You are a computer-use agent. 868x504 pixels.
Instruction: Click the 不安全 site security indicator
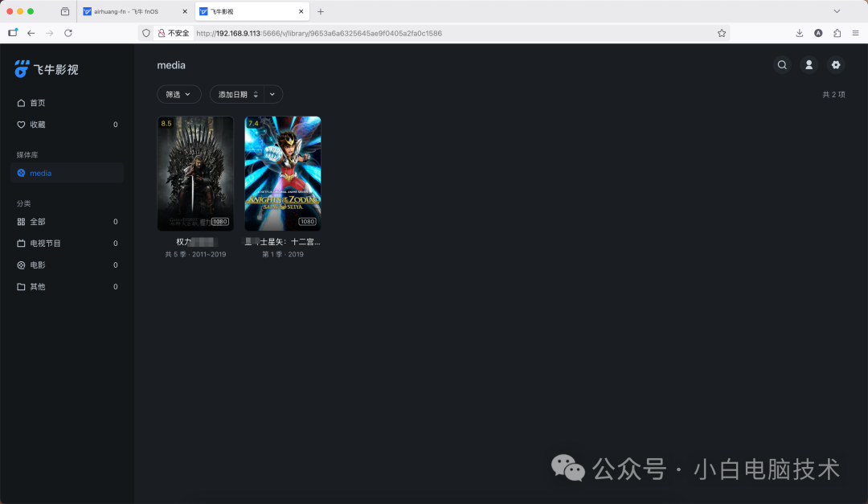coord(174,33)
